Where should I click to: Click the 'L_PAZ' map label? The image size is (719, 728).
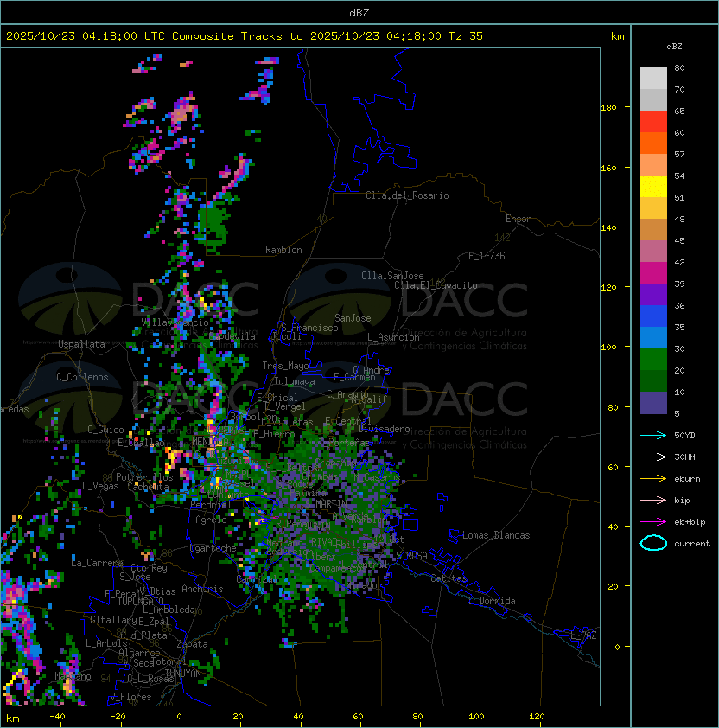pyautogui.click(x=583, y=635)
